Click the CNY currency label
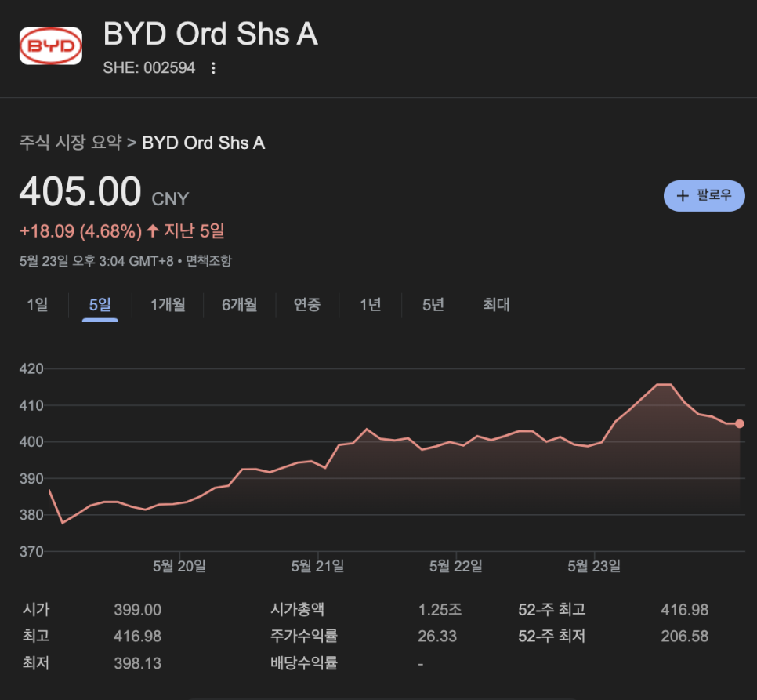 pyautogui.click(x=170, y=199)
